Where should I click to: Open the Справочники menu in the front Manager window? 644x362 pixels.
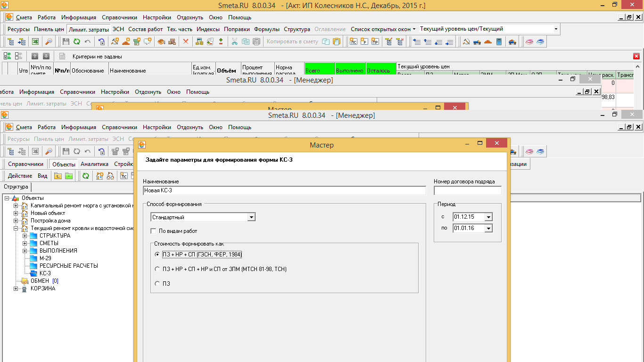coord(119,127)
